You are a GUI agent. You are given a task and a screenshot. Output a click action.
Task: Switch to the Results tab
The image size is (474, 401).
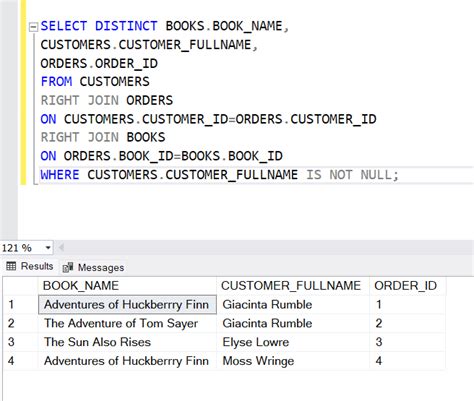click(30, 266)
